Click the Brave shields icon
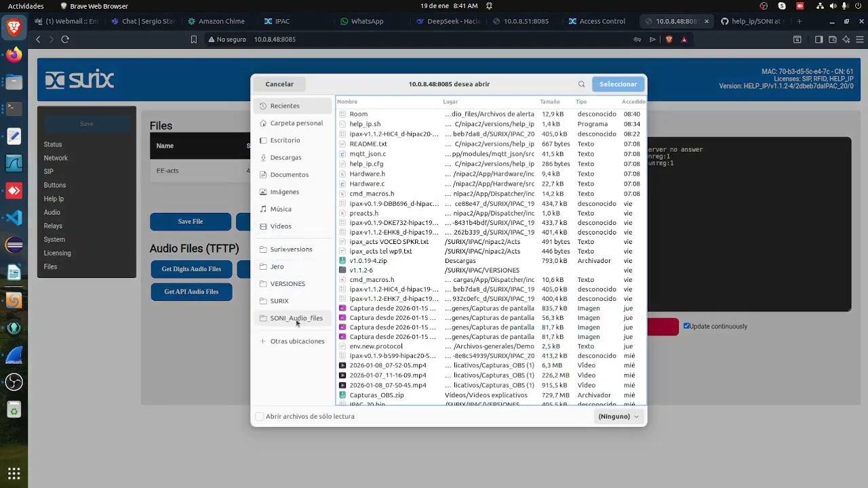 [x=669, y=39]
